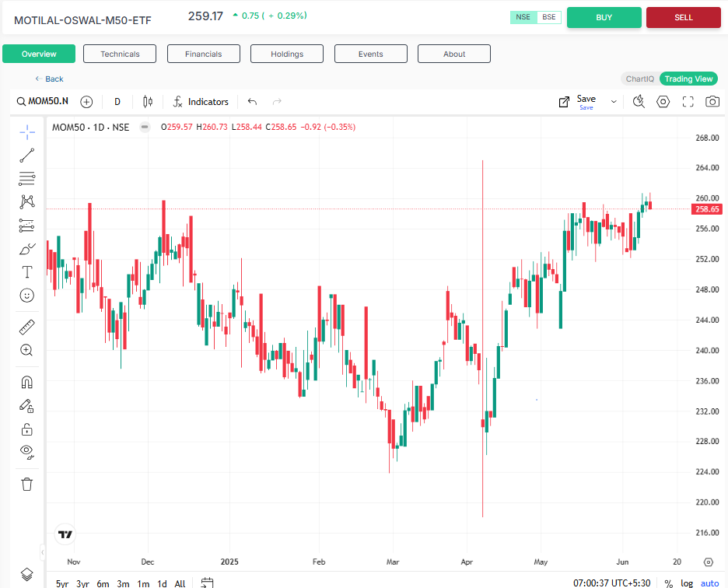Open the emoji icons tool
This screenshot has height=588, width=728.
27,296
